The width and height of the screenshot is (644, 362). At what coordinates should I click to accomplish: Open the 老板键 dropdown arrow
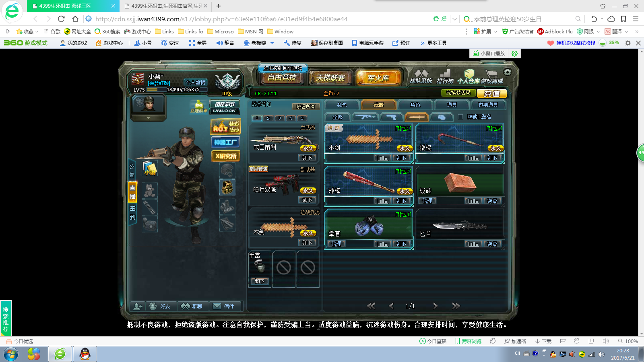[x=272, y=43]
